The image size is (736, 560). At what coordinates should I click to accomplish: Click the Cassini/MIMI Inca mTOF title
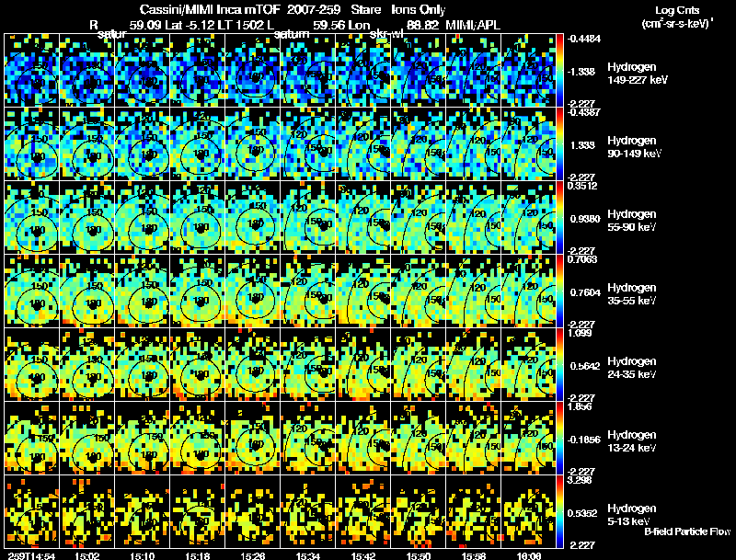(210, 9)
